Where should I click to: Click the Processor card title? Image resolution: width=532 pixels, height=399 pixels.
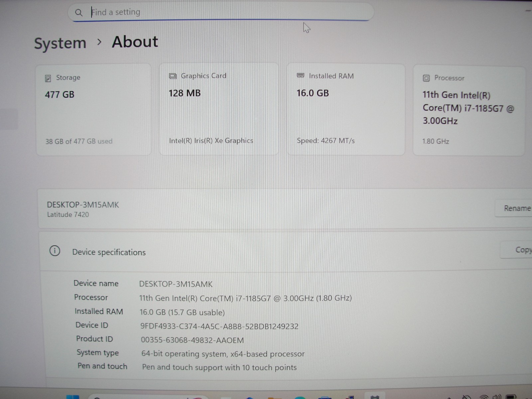[449, 78]
